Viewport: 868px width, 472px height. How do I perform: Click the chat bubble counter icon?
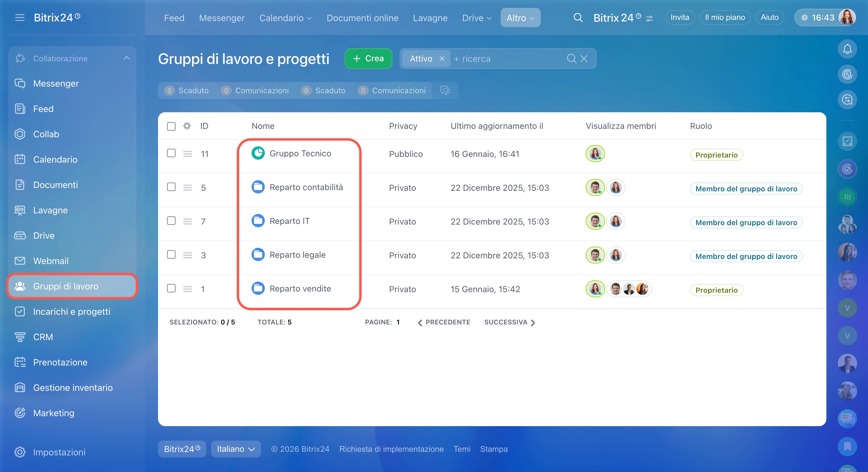tap(445, 90)
